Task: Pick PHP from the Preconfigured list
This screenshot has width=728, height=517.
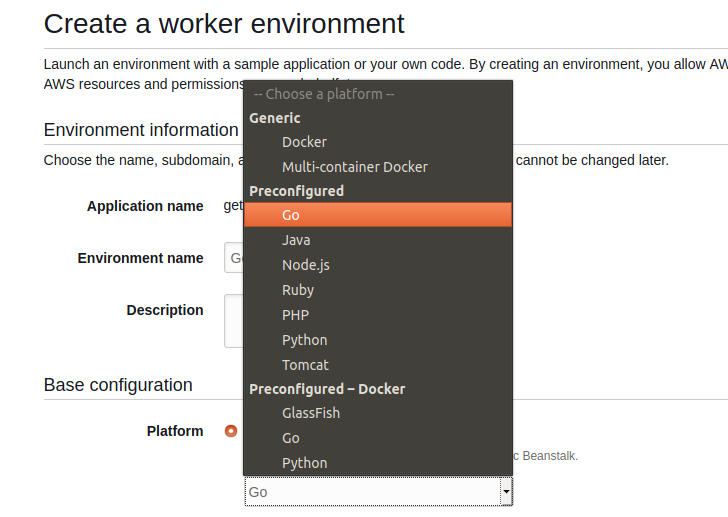Action: coord(295,315)
